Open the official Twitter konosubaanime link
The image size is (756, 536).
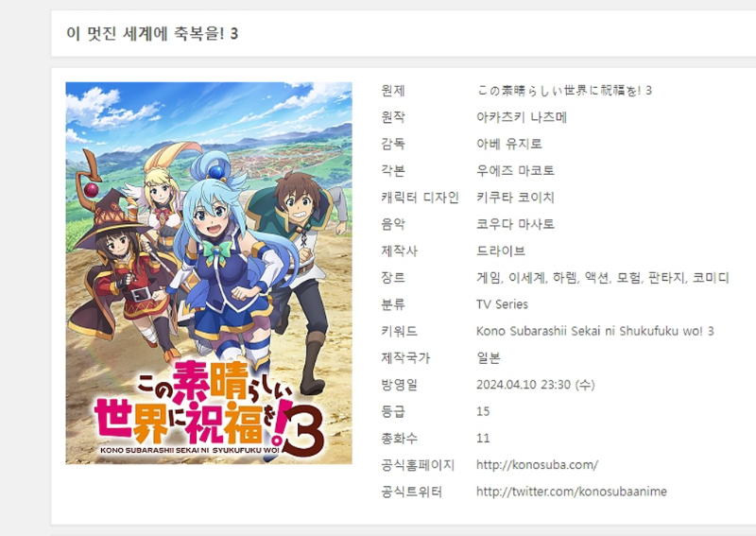click(x=572, y=492)
